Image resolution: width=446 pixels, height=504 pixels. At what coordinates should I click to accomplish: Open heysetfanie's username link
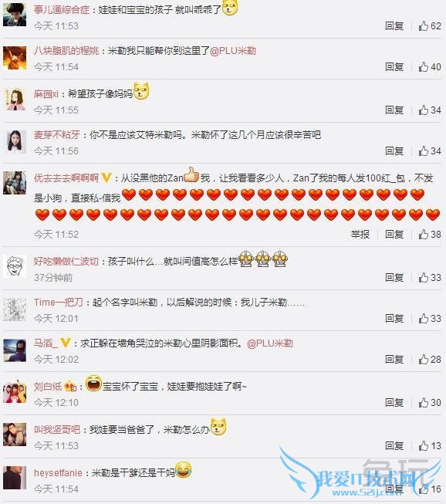pyautogui.click(x=58, y=473)
